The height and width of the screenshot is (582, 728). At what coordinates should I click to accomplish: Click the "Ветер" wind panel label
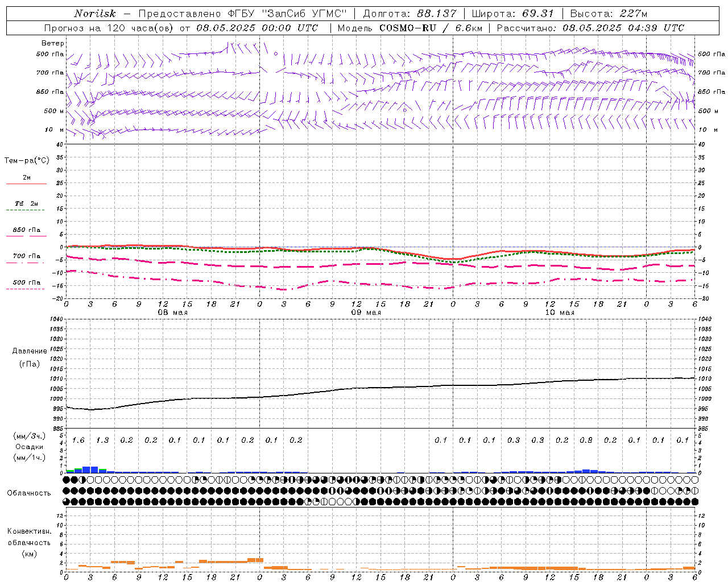coord(53,43)
